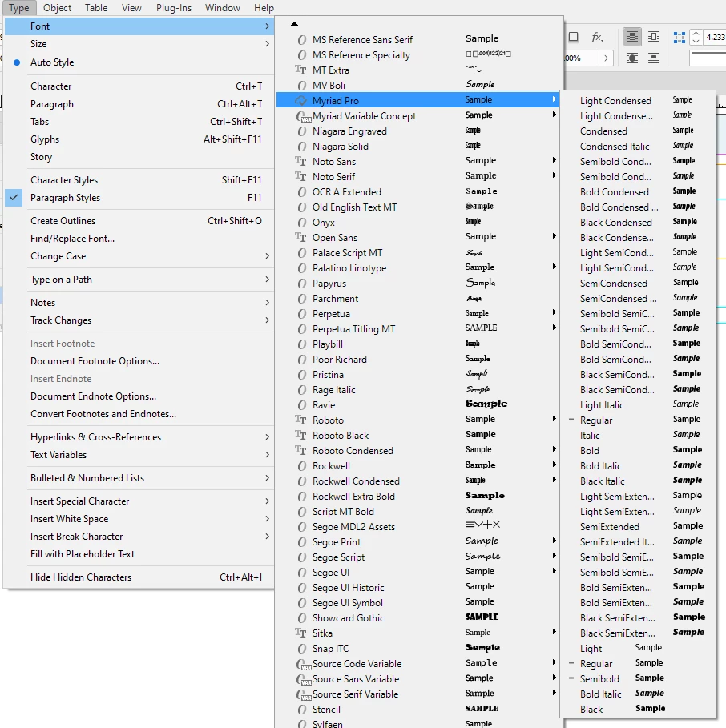Click the drop shadow icon in the control panel

pyautogui.click(x=574, y=37)
